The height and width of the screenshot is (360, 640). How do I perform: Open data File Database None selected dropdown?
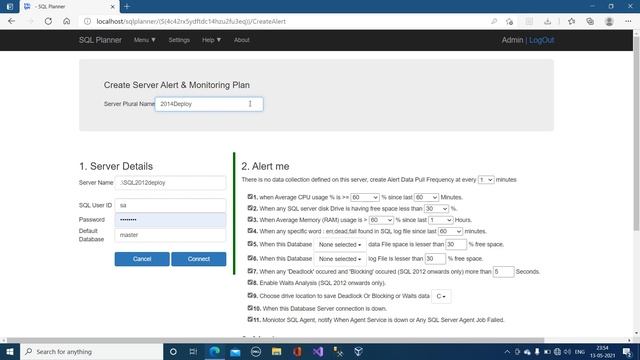(x=340, y=244)
